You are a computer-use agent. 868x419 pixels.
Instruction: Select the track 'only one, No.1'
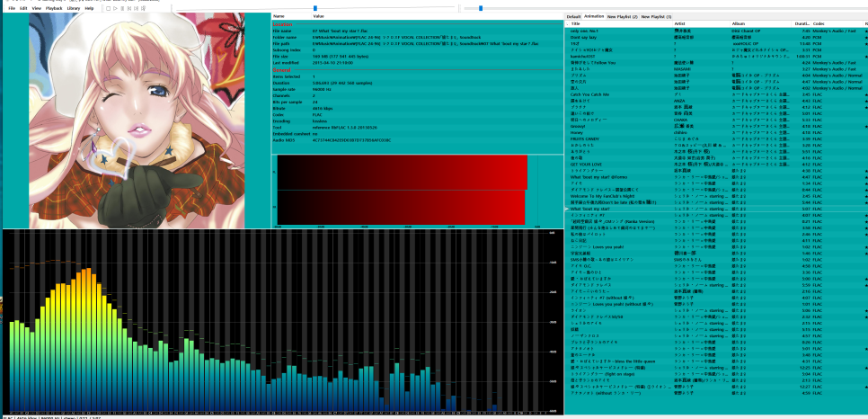pyautogui.click(x=716, y=31)
